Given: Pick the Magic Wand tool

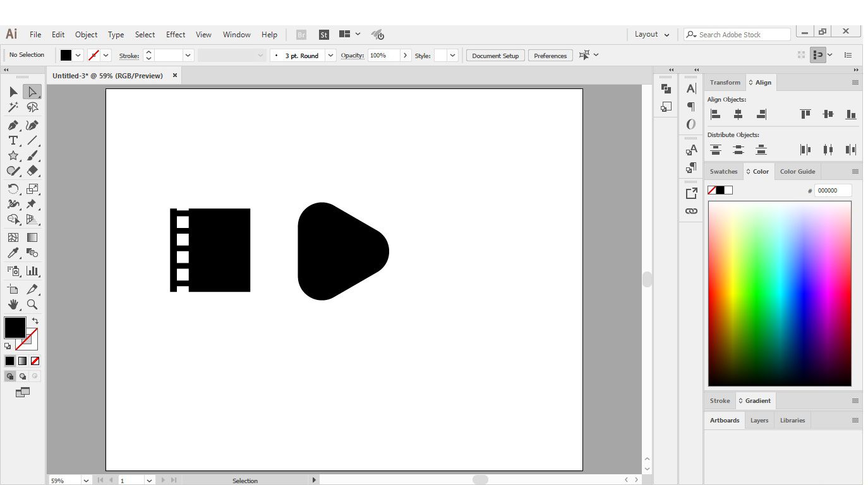Looking at the screenshot, I should pyautogui.click(x=13, y=107).
